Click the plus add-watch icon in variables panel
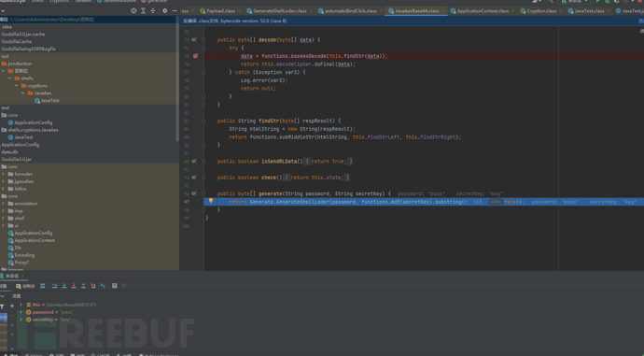644x356 pixels. pos(12,306)
